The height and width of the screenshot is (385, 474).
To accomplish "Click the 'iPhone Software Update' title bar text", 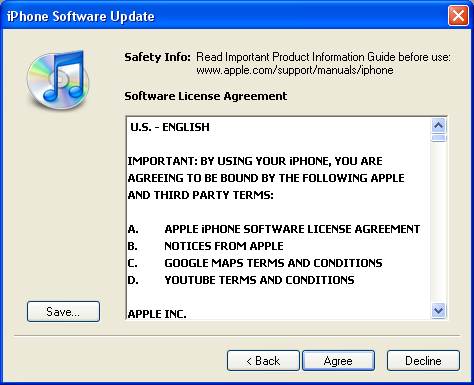I will (81, 16).
